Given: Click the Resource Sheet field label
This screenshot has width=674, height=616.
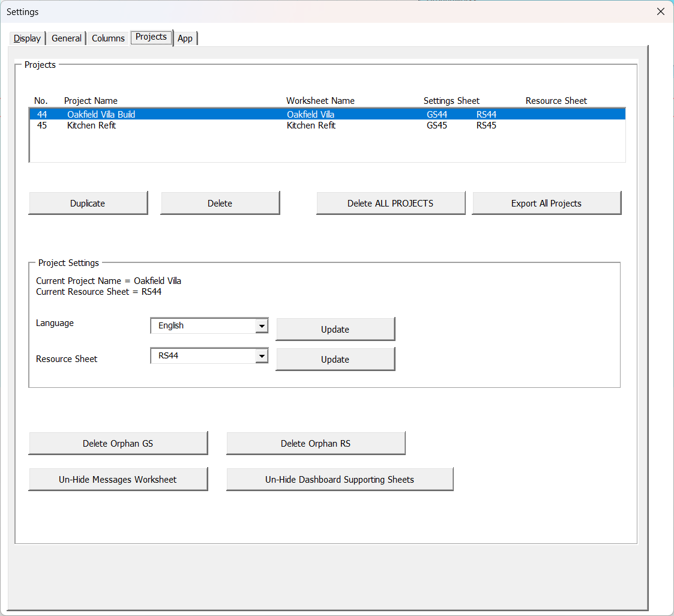Looking at the screenshot, I should [67, 359].
